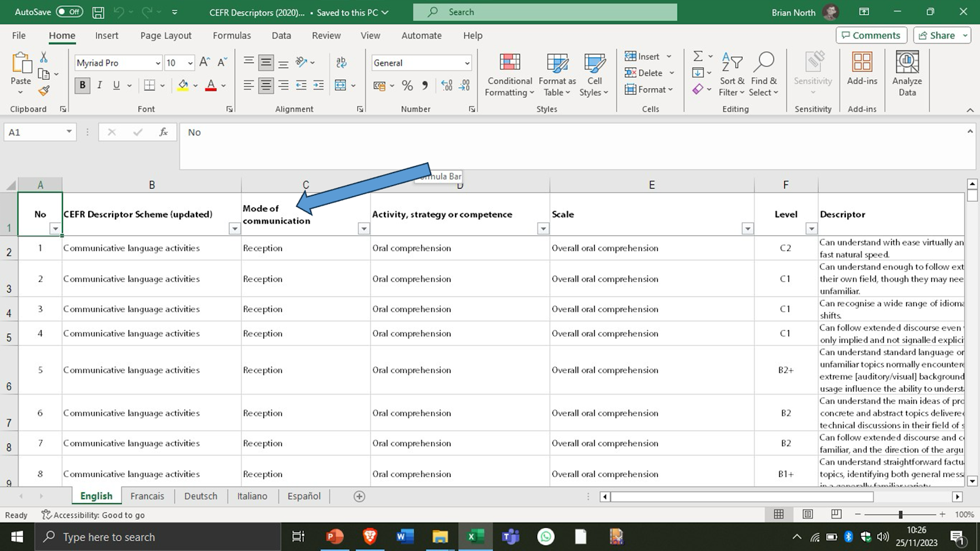Open the Level column filter dropdown
Image resolution: width=980 pixels, height=551 pixels.
pos(811,228)
